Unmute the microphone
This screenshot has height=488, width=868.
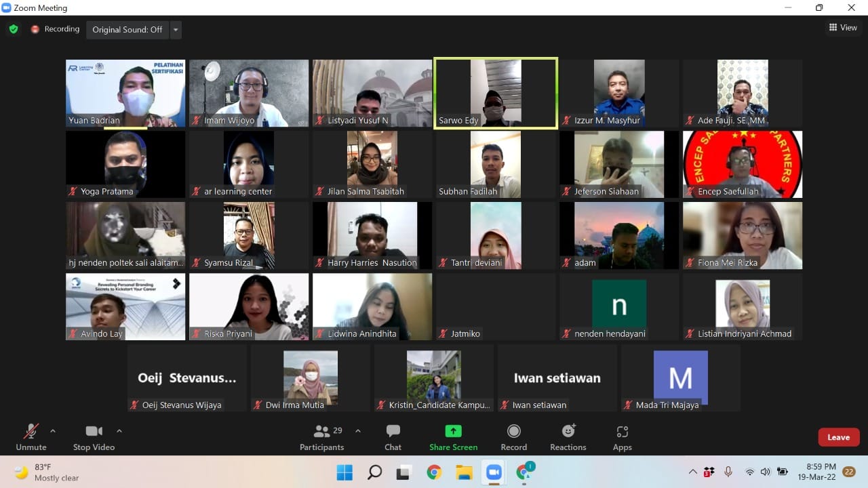(31, 437)
